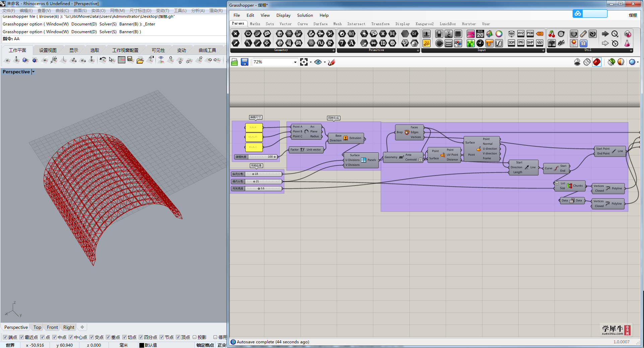
Task: Click the ID primitive parameter icon
Action: [383, 43]
